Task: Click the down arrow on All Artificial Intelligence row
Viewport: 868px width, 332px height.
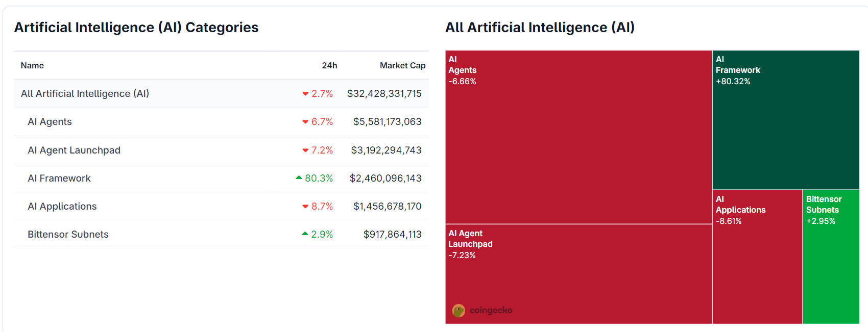Action: 305,94
